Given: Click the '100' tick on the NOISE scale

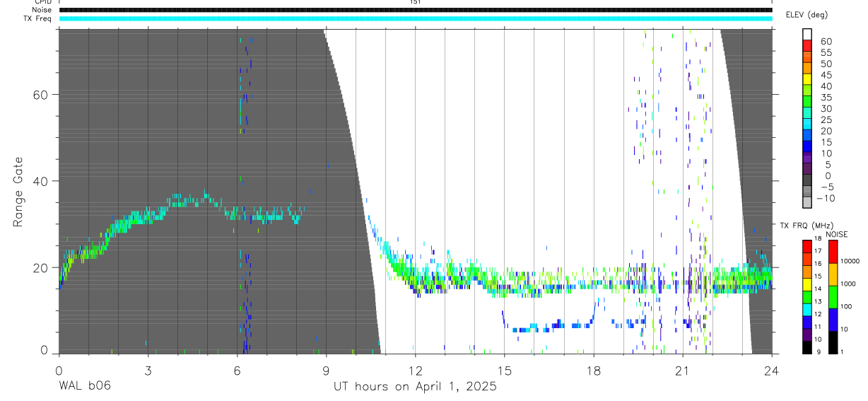Looking at the screenshot, I should 845,306.
